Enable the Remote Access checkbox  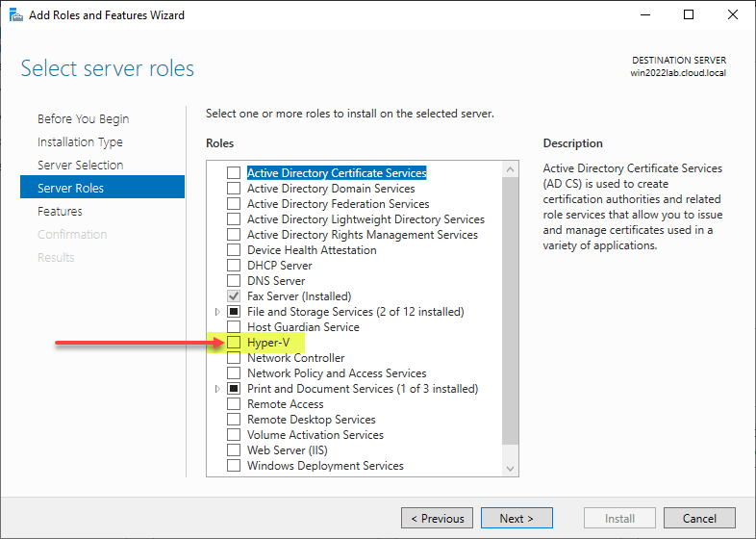[234, 404]
